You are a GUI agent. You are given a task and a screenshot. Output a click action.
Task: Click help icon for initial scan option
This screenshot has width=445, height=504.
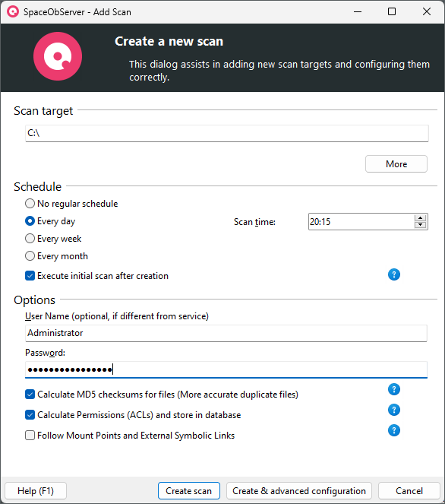coord(394,275)
